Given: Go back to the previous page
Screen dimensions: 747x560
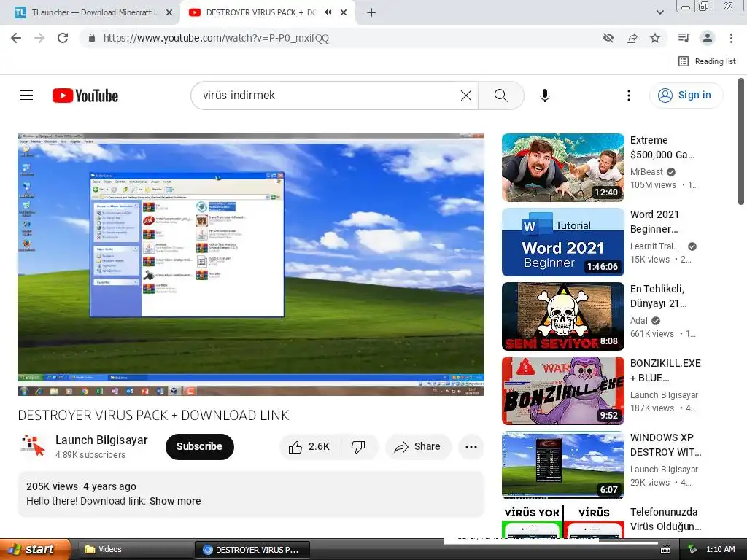Looking at the screenshot, I should click(16, 38).
